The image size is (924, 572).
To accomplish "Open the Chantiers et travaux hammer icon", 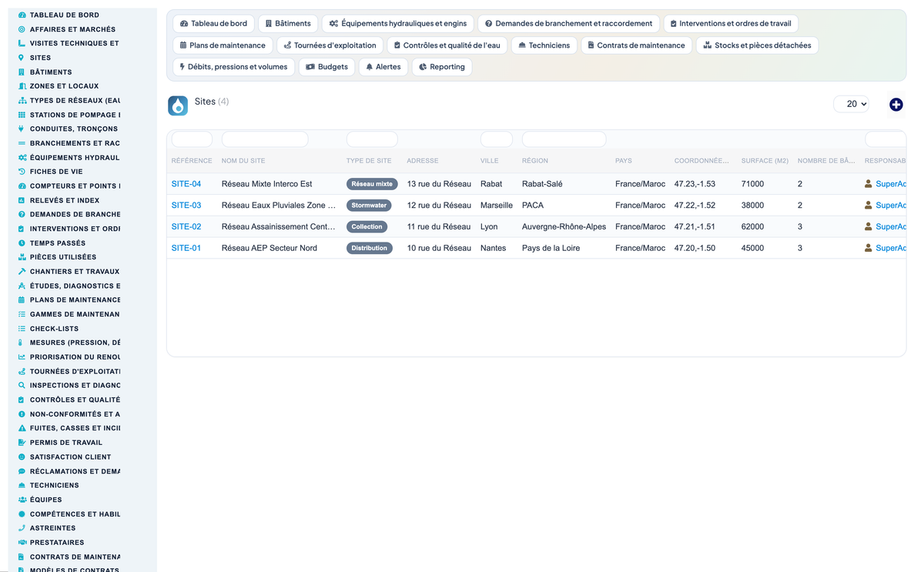I will [22, 271].
